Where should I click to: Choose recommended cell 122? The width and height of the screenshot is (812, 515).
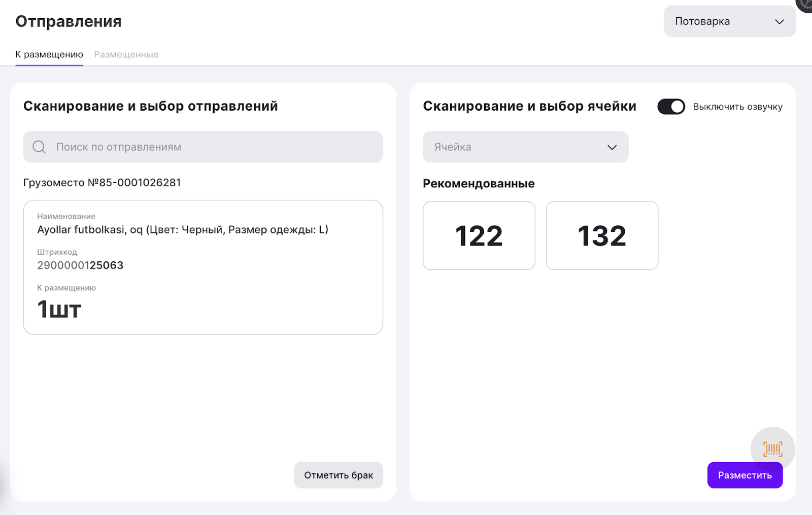(x=479, y=235)
